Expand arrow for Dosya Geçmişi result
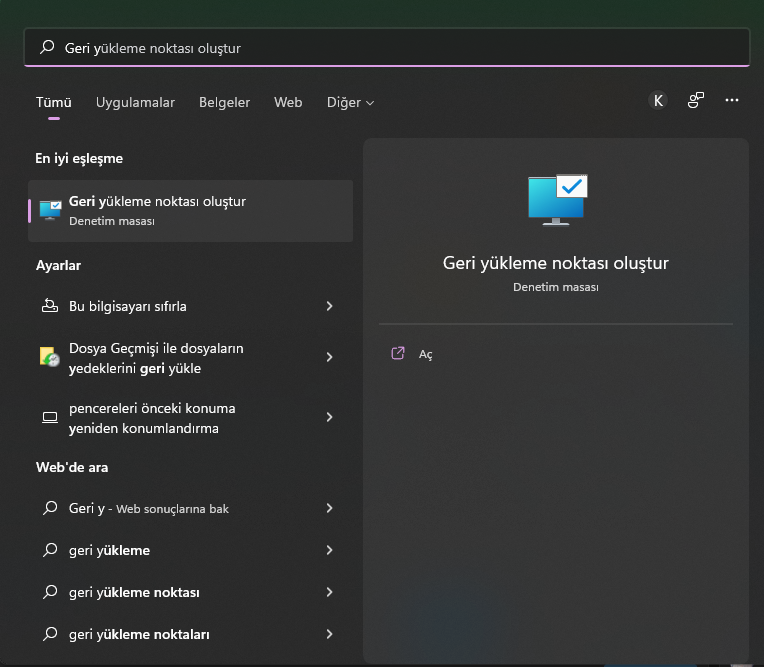Viewport: 764px width, 667px height. pyautogui.click(x=329, y=357)
